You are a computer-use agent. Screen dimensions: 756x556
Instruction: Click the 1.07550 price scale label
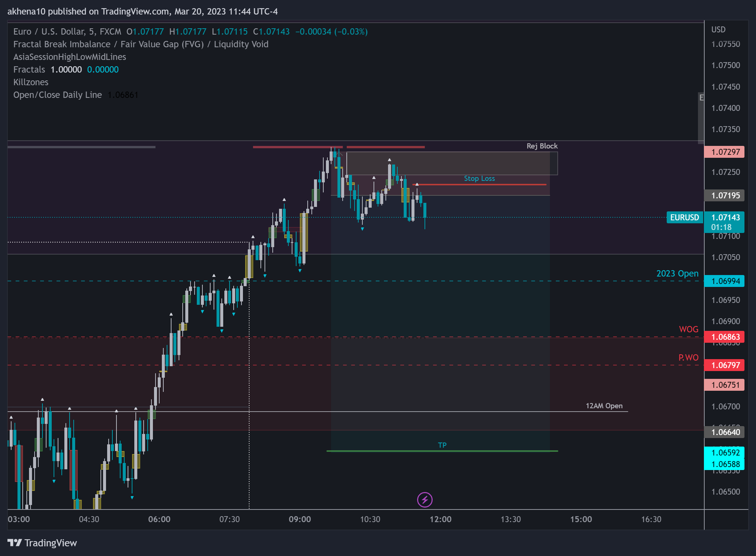pos(725,44)
